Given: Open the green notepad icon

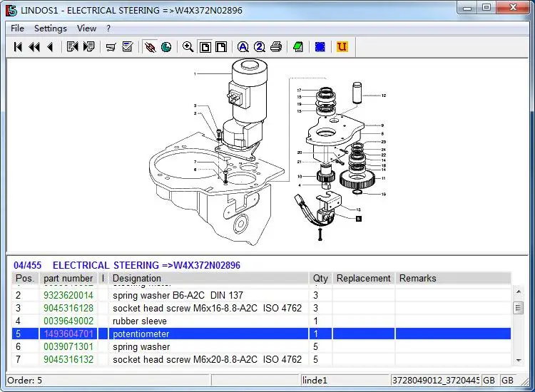Looking at the screenshot, I should click(x=298, y=47).
